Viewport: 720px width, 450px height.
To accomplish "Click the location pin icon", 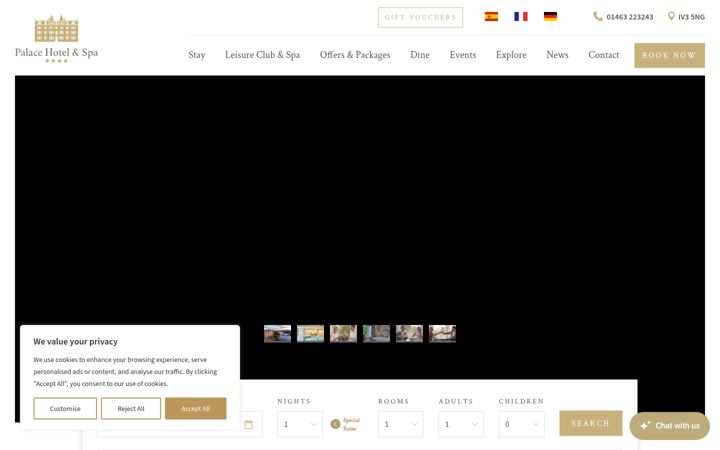I will click(671, 17).
